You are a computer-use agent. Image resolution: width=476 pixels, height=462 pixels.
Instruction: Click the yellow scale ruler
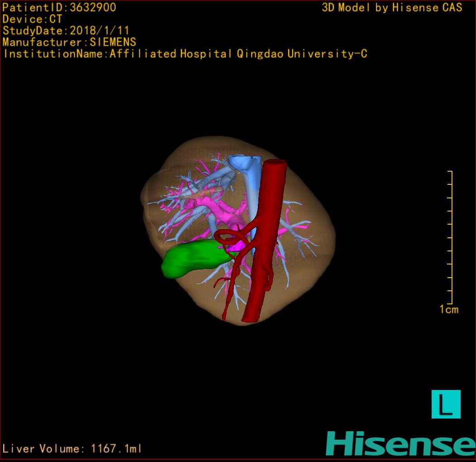450,237
